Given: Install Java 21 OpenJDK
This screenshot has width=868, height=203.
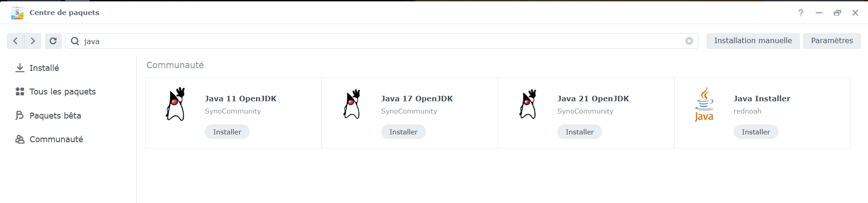Looking at the screenshot, I should [x=579, y=132].
